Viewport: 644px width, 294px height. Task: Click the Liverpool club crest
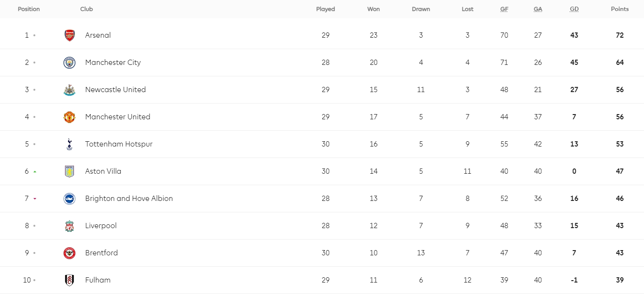[x=70, y=226]
